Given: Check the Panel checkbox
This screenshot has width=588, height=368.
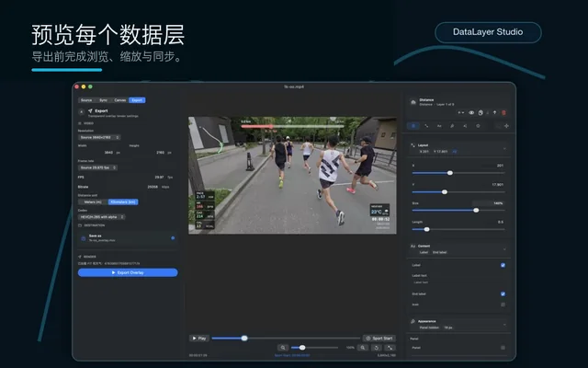Looking at the screenshot, I should [x=503, y=348].
